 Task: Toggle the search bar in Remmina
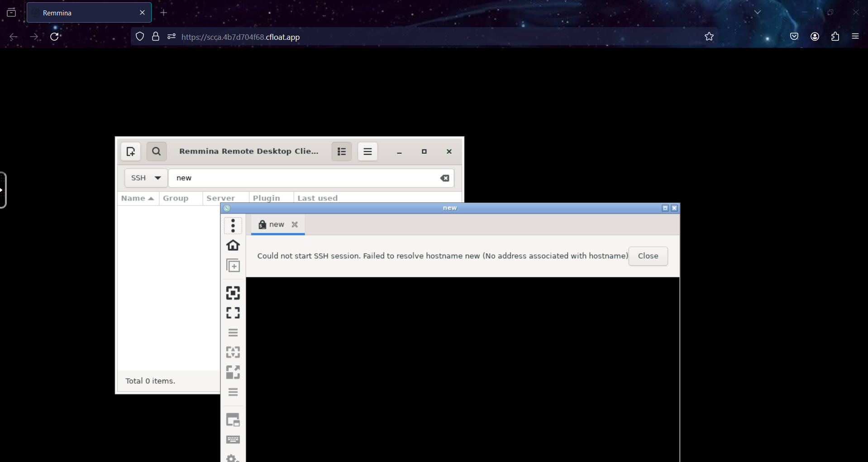point(157,152)
